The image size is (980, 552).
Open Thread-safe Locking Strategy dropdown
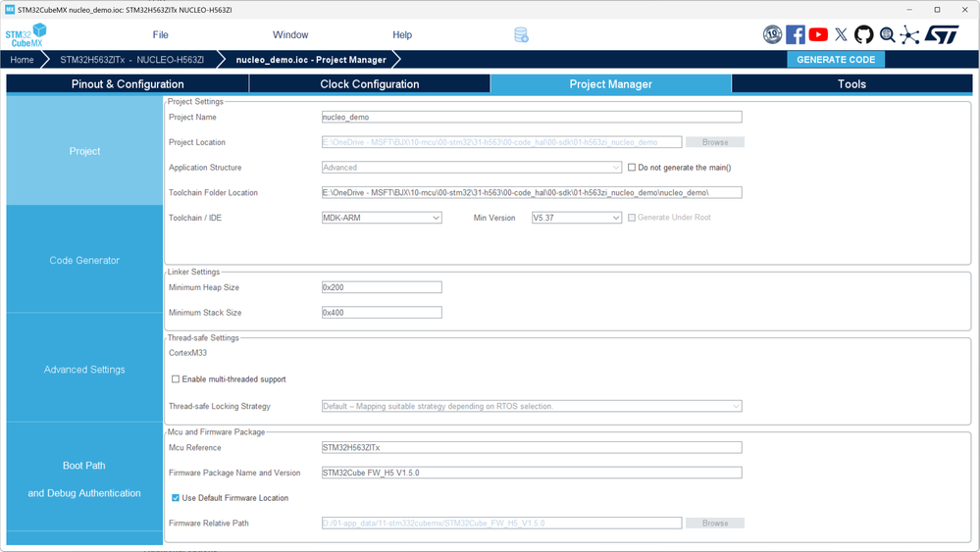(532, 407)
